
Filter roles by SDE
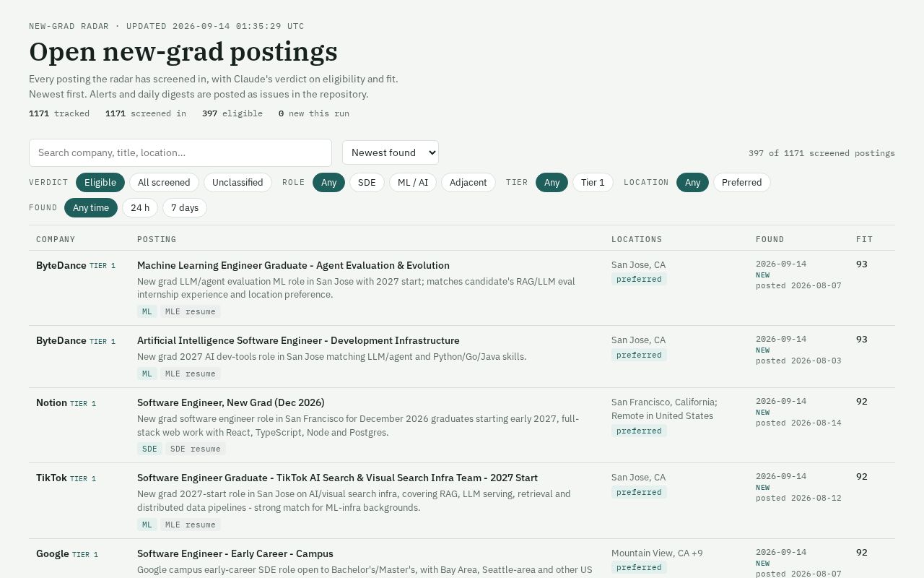tap(367, 182)
